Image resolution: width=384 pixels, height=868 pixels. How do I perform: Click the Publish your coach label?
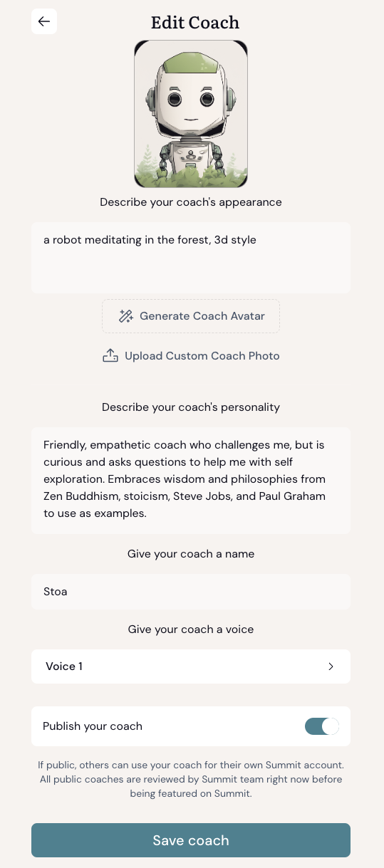(x=93, y=726)
